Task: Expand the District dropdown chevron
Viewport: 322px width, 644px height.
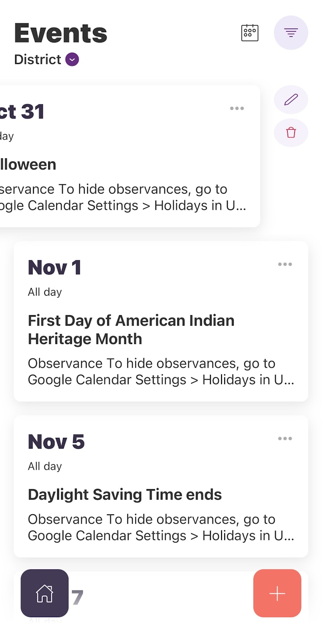Action: (x=72, y=59)
